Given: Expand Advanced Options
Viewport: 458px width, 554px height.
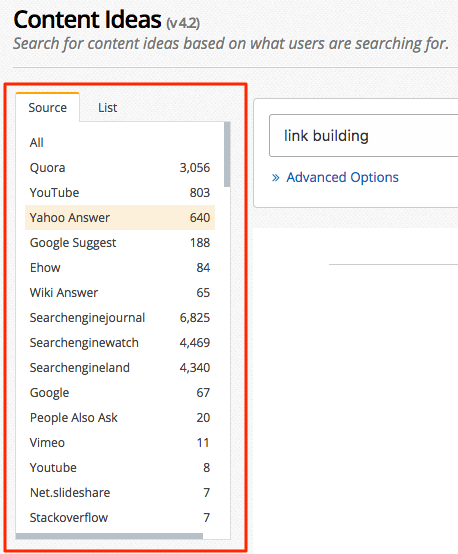Looking at the screenshot, I should click(335, 177).
